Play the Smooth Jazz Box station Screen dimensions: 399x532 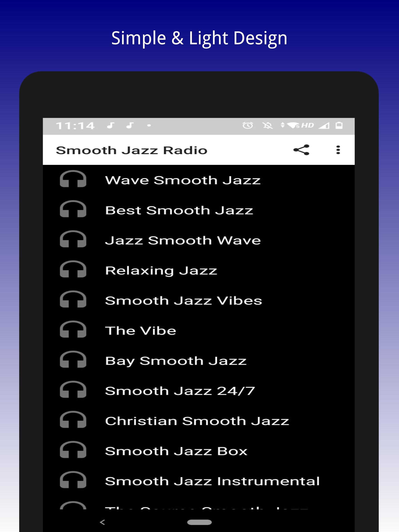[x=199, y=451]
